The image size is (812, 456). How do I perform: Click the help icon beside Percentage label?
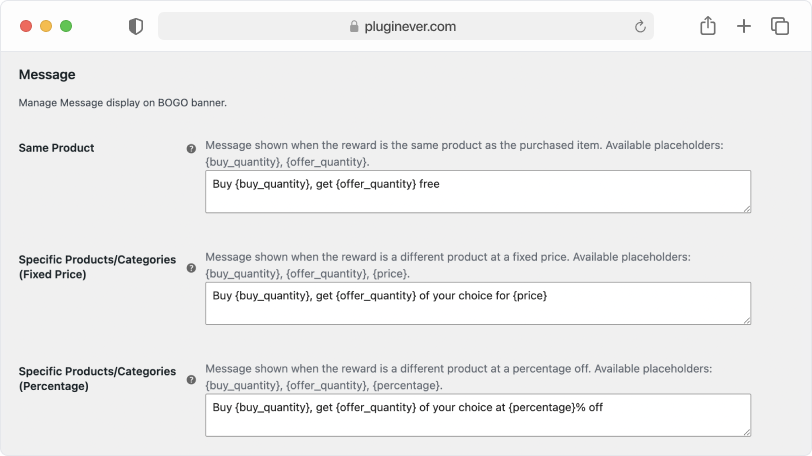click(x=191, y=379)
